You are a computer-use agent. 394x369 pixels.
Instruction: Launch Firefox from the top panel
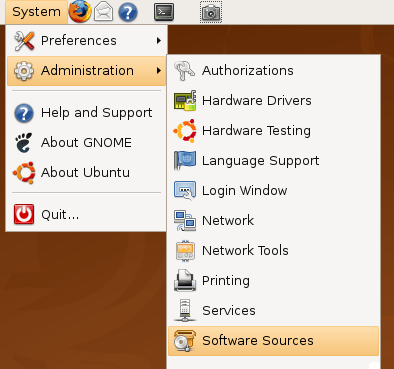tap(80, 12)
